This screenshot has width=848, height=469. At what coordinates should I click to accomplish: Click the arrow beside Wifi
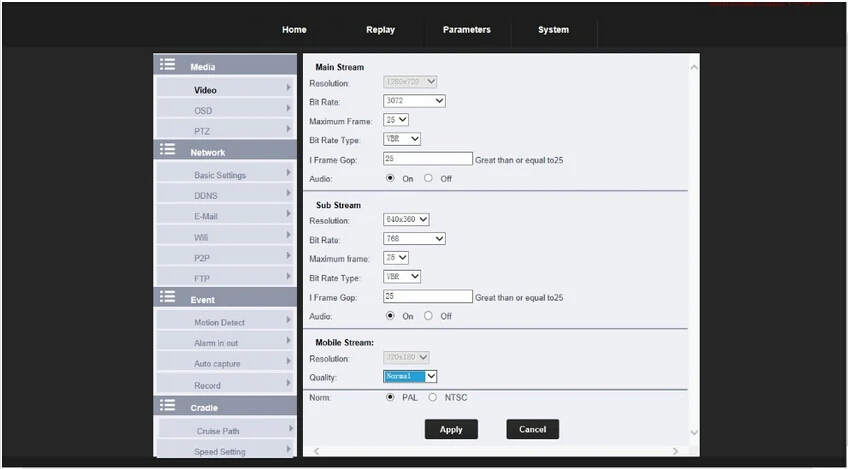point(289,235)
